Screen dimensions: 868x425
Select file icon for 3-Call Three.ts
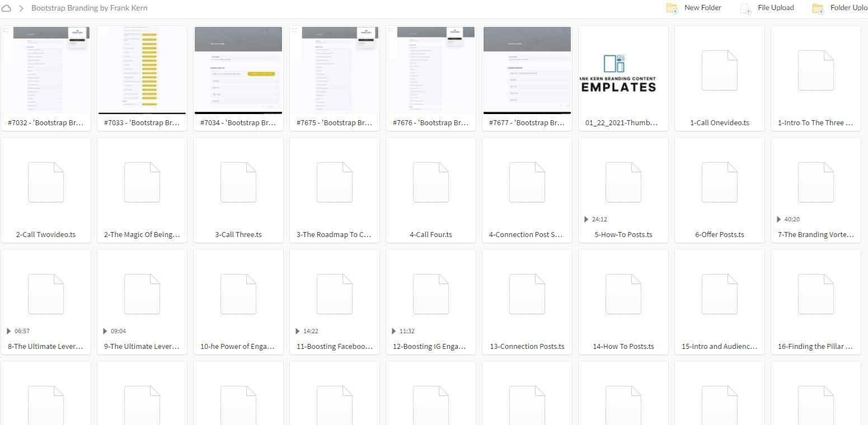(238, 182)
